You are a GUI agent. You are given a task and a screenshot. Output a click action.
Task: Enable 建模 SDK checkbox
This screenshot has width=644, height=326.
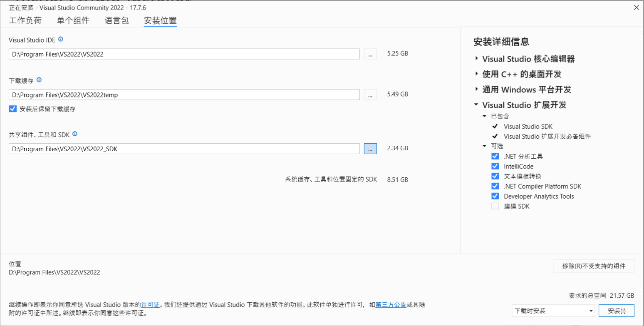pos(495,206)
